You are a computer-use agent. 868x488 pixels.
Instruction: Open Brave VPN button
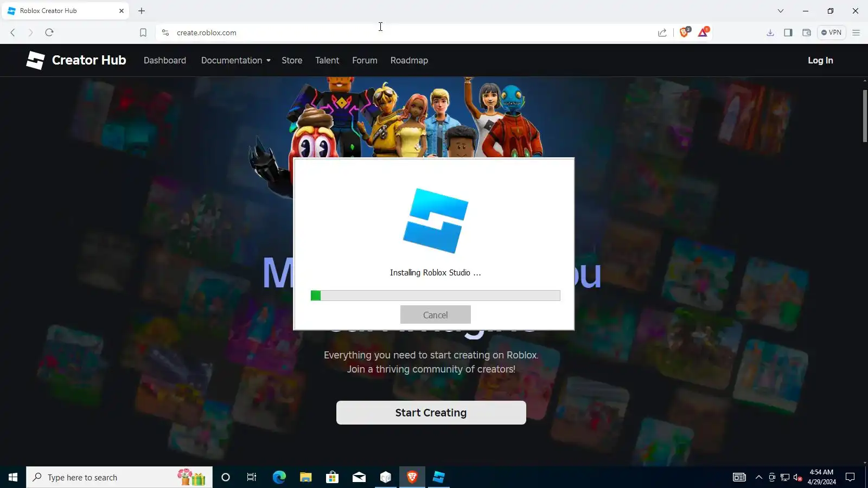pos(831,33)
